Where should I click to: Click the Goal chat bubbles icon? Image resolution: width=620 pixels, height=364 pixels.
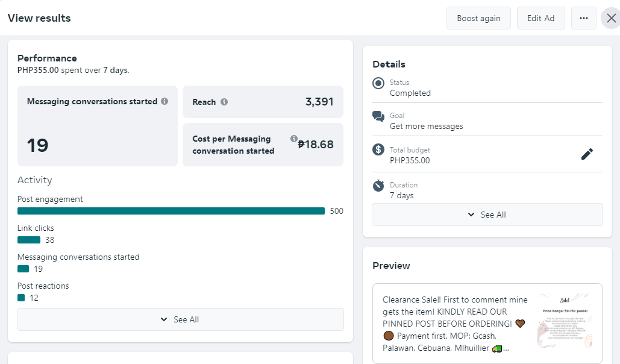point(378,116)
